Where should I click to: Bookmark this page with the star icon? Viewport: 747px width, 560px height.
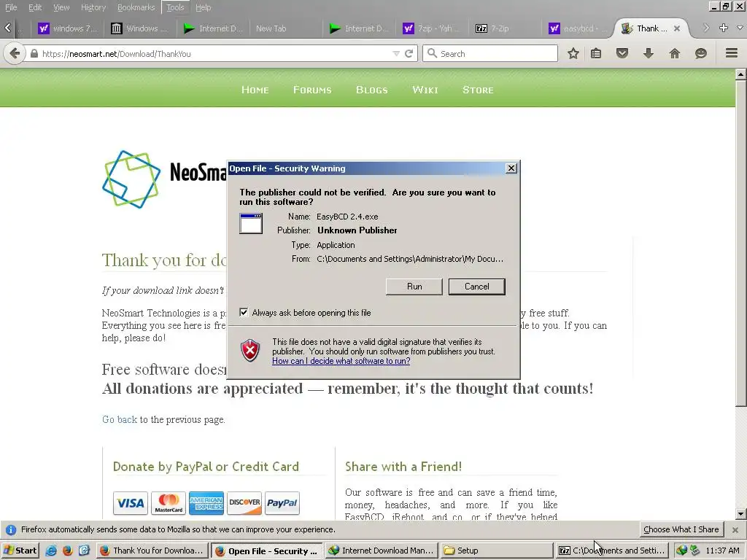click(573, 53)
